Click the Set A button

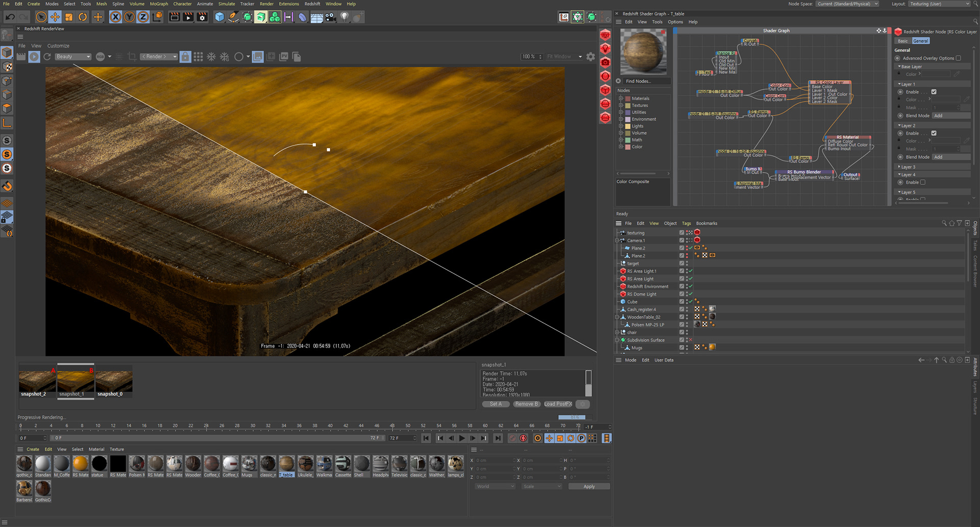496,404
